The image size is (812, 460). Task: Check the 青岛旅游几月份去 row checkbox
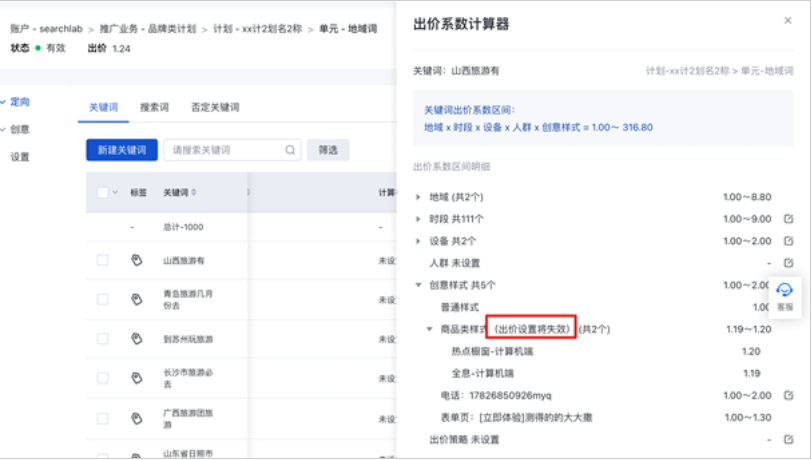click(103, 299)
